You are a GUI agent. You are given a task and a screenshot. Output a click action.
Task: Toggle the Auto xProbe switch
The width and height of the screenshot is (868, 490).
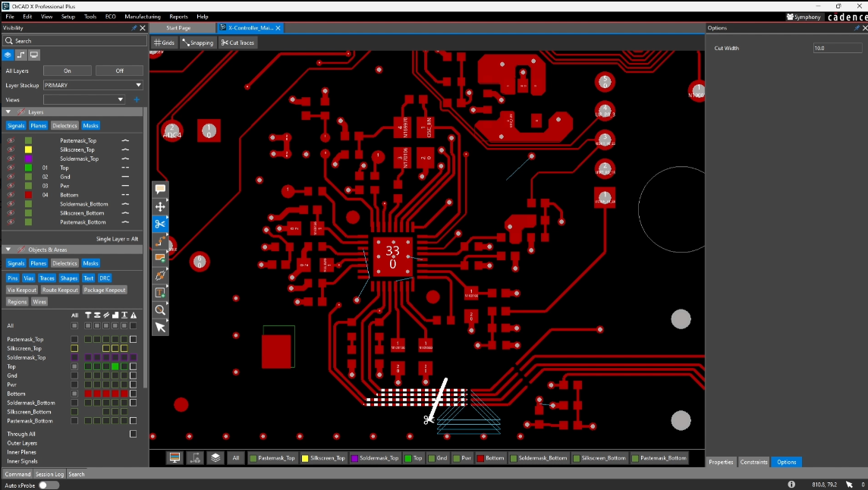click(49, 485)
